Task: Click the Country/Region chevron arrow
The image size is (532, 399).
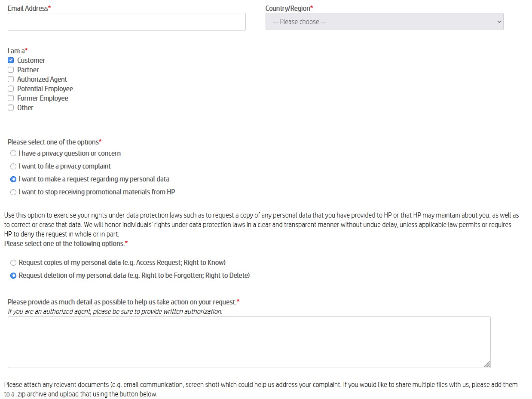Action: (499, 21)
